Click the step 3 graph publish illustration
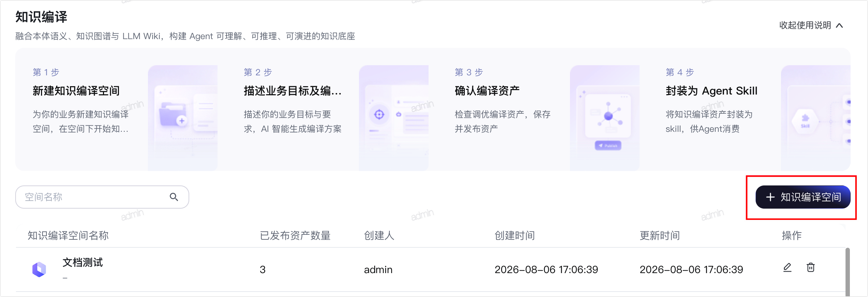The image size is (868, 297). click(x=605, y=118)
